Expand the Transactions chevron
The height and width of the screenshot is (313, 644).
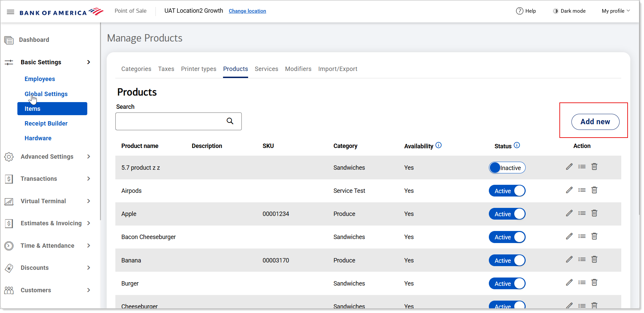point(89,179)
